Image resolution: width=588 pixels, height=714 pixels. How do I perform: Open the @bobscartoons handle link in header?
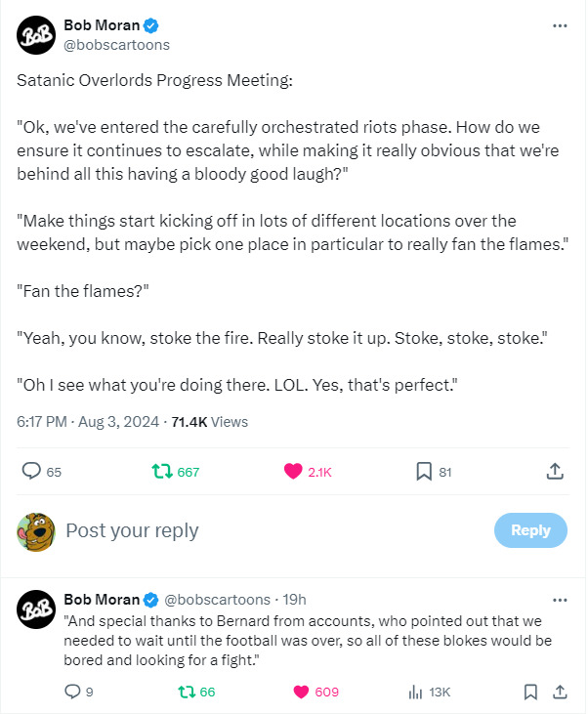tap(117, 44)
